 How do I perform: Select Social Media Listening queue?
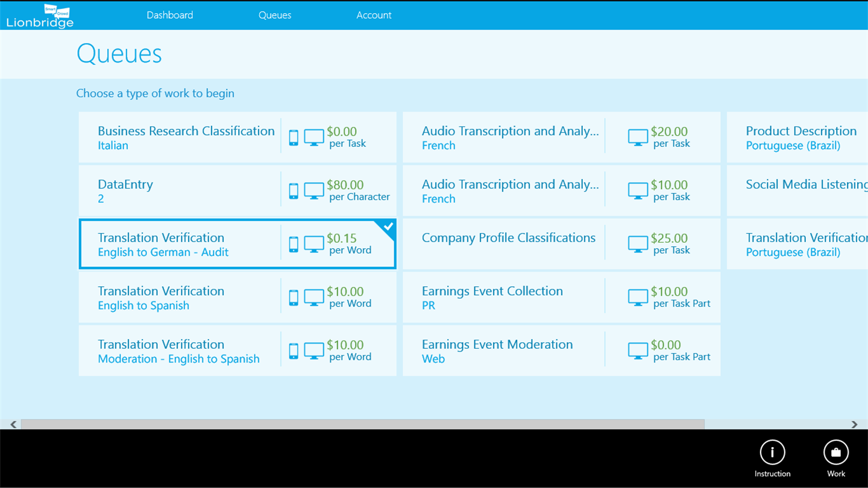point(797,191)
